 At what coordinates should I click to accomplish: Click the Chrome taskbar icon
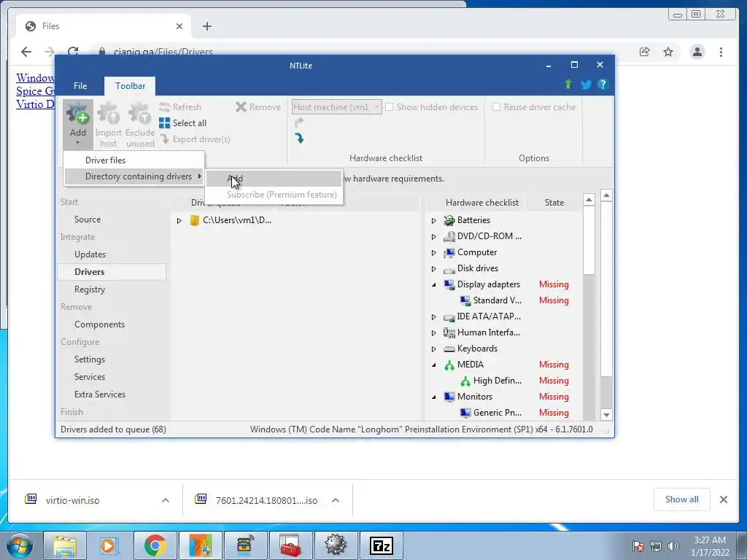tap(155, 545)
